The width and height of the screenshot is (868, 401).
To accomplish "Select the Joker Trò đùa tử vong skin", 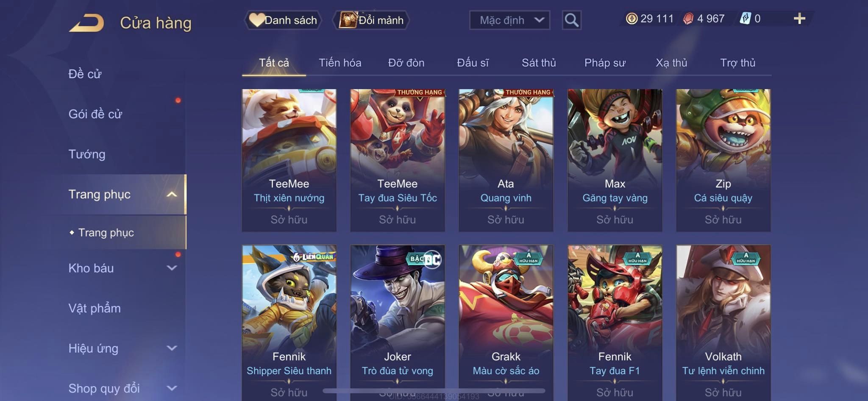I will (x=398, y=323).
